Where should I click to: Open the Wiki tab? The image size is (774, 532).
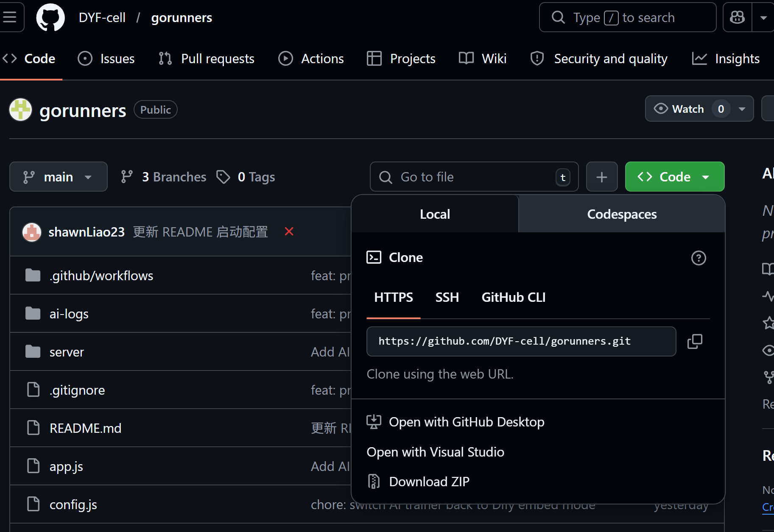483,58
